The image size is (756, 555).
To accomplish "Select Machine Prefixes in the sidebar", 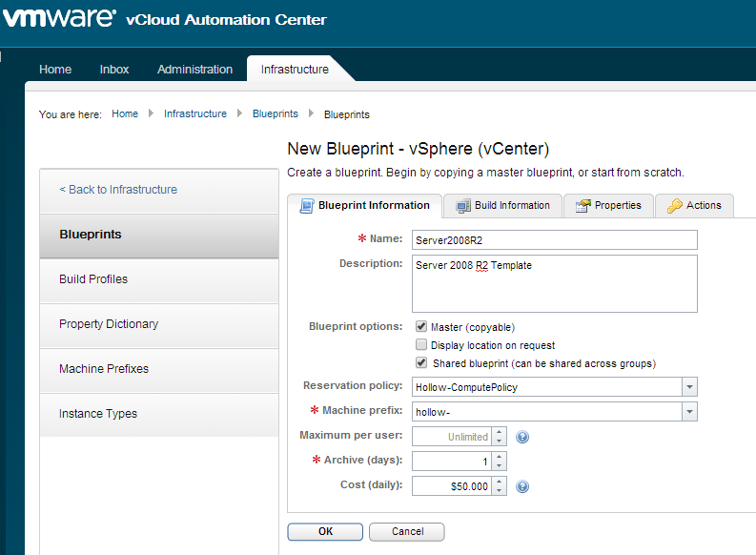I will (x=104, y=369).
